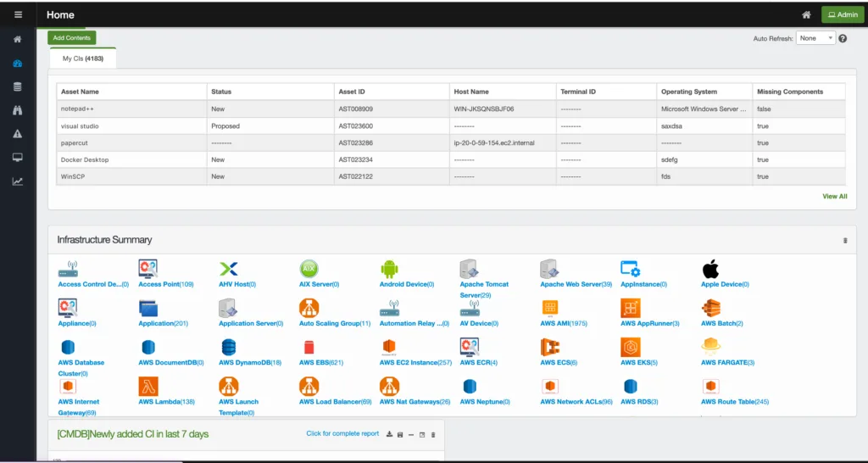The width and height of the screenshot is (868, 463).
Task: Open Click for complete report link
Action: (x=342, y=433)
